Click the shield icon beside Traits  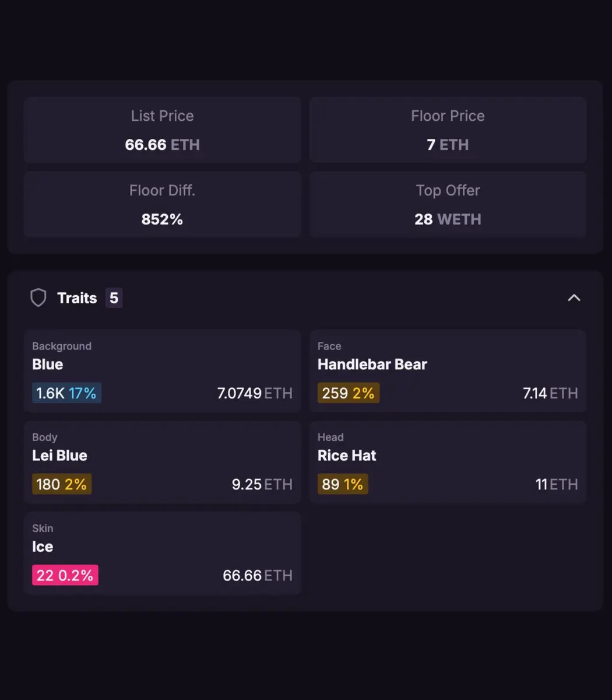pyautogui.click(x=38, y=298)
